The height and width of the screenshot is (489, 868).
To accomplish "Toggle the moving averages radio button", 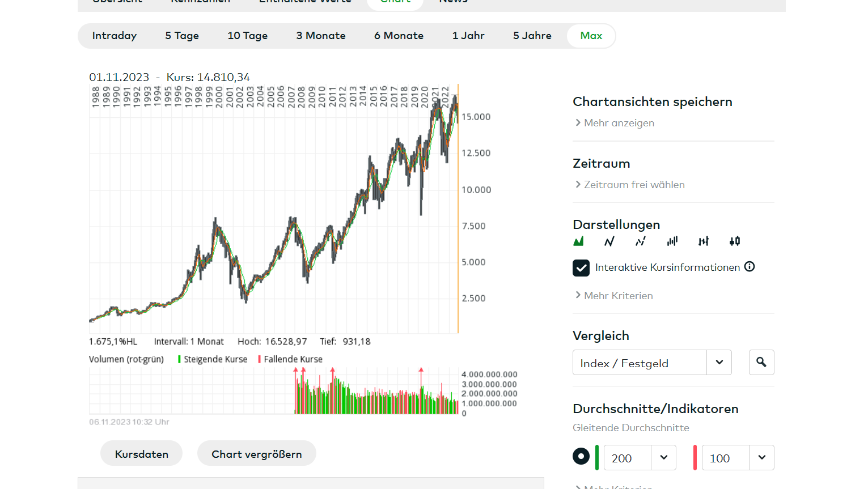I will [x=581, y=456].
